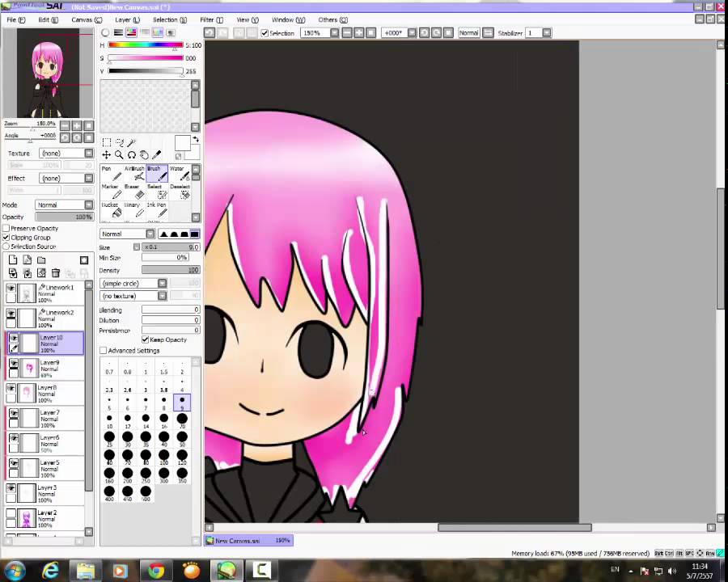The image size is (728, 582).
Task: Select the Ink Pen tool
Action: (157, 210)
